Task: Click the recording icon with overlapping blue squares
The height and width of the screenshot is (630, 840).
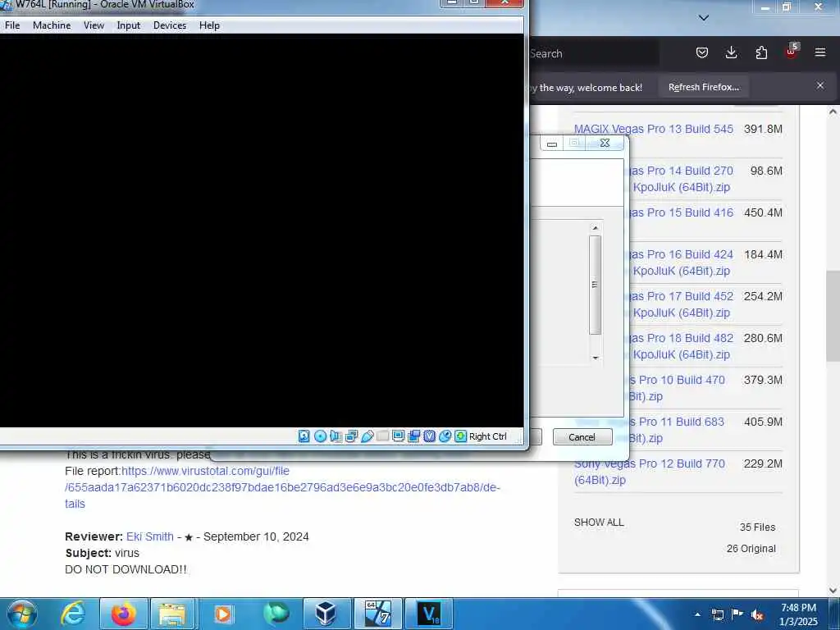Action: (413, 436)
